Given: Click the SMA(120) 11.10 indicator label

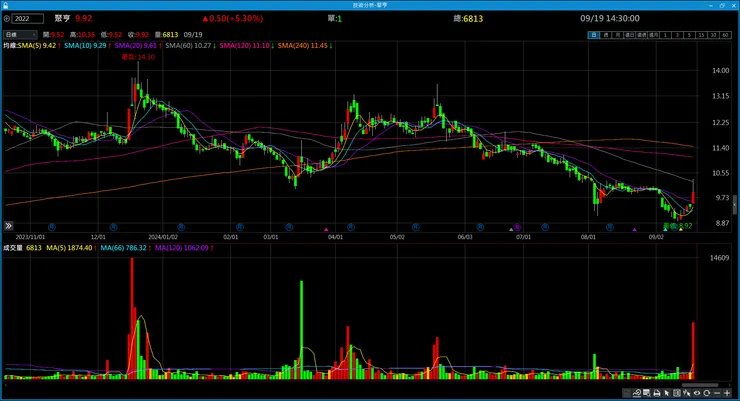Looking at the screenshot, I should (x=244, y=46).
